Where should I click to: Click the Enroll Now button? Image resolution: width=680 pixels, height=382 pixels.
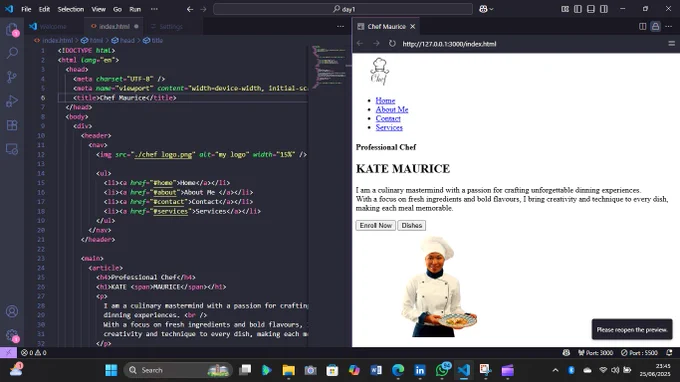pyautogui.click(x=376, y=225)
